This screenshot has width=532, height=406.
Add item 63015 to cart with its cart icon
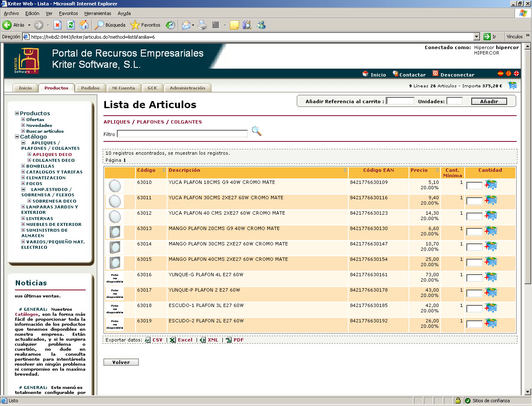click(x=491, y=262)
